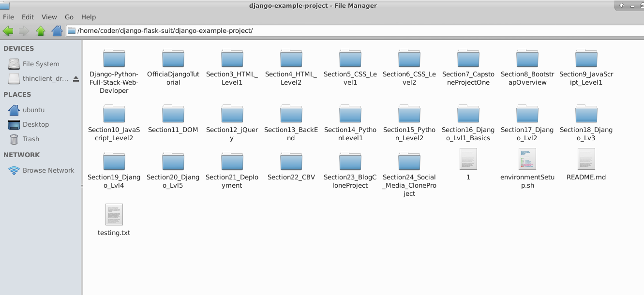Select Browse Network in sidebar
644x295 pixels.
pyautogui.click(x=41, y=170)
